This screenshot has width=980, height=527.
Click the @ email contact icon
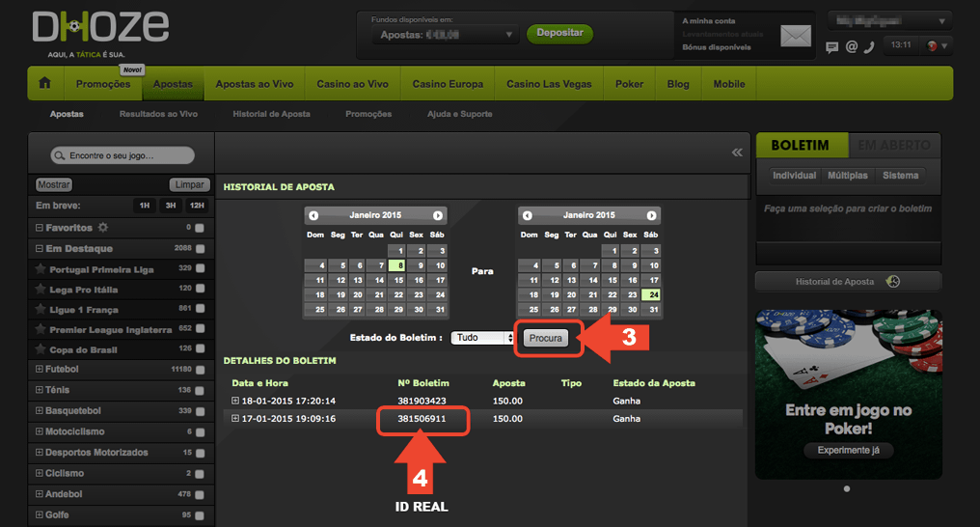click(x=851, y=46)
